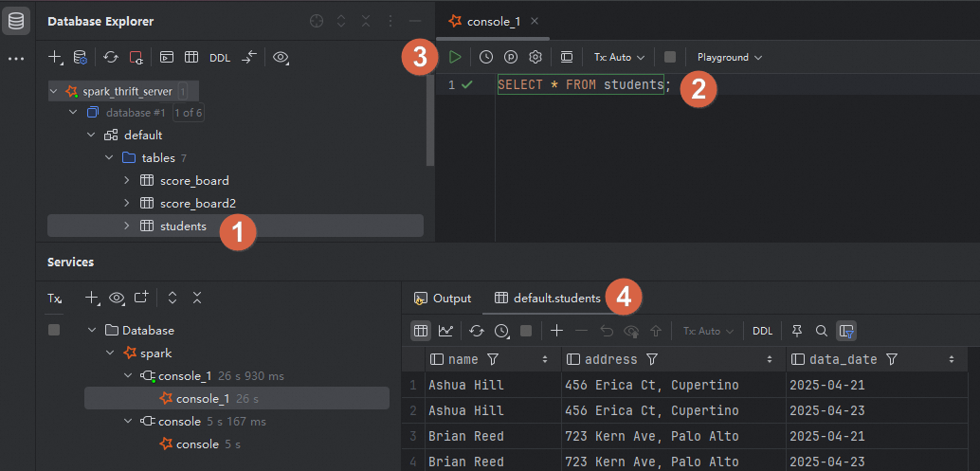
Task: Collapse all in Database Explorer header
Action: pyautogui.click(x=366, y=21)
